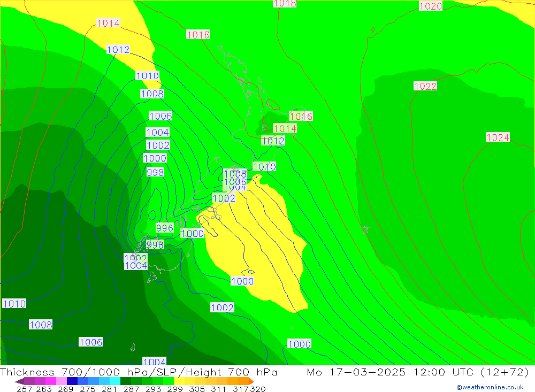Image resolution: width=535 pixels, height=392 pixels.
Task: Click the 1004 label at the bottom edge
Action: (154, 362)
